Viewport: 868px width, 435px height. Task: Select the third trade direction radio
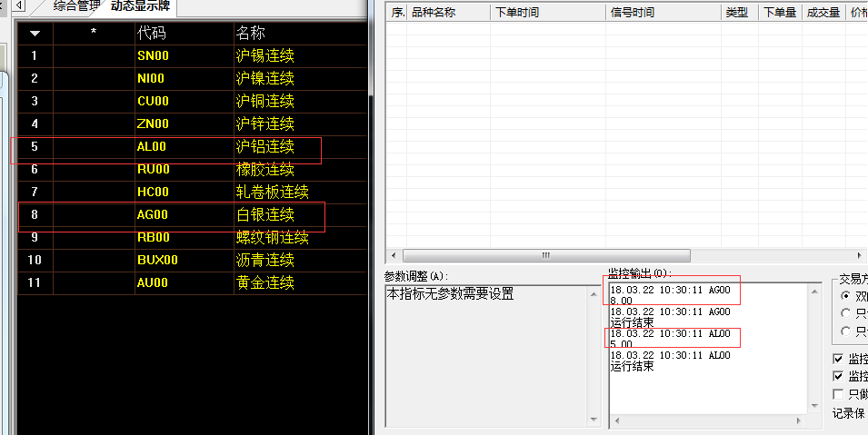tap(845, 331)
